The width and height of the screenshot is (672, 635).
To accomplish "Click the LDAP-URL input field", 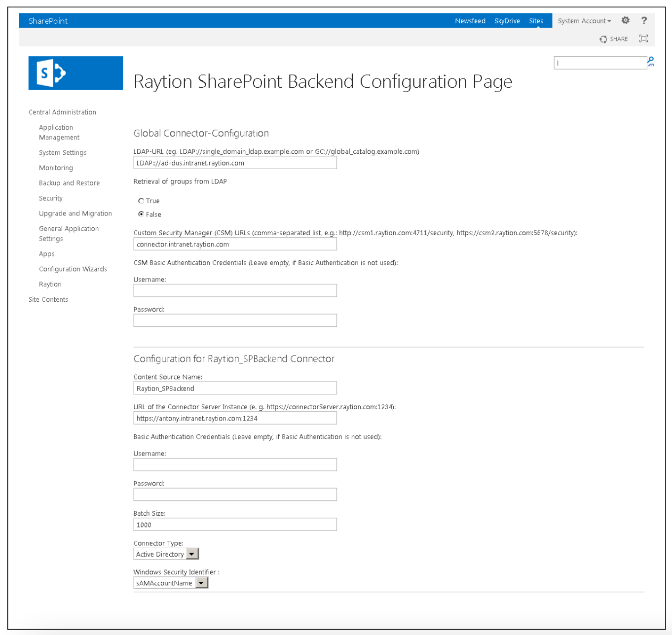I will [x=235, y=163].
